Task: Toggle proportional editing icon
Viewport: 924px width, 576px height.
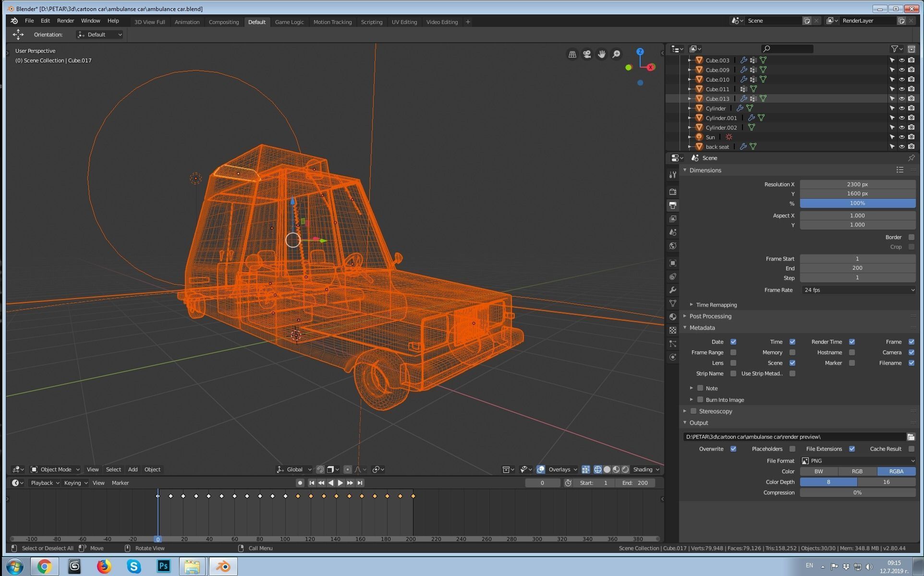Action: coord(348,469)
